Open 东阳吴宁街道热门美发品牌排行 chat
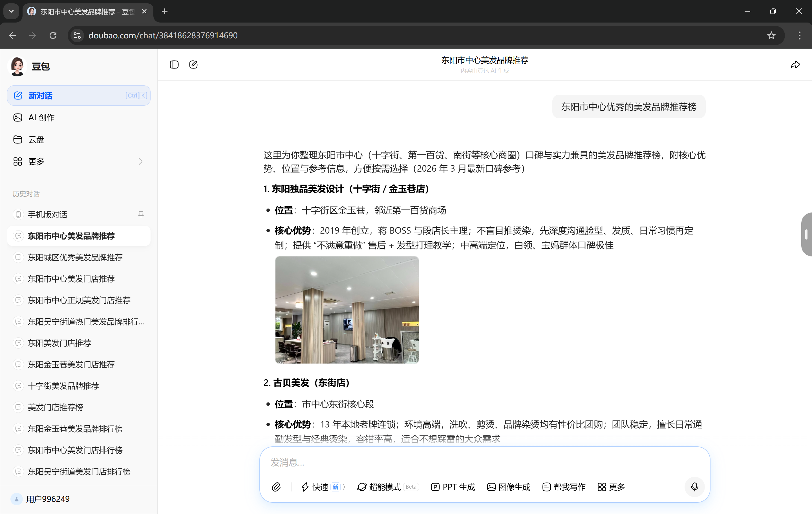The width and height of the screenshot is (812, 514). tap(79, 322)
